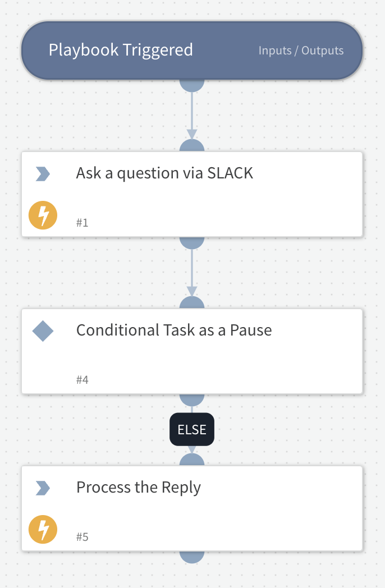Select the action arrow icon on Ask a question
385x588 pixels.
(42, 174)
